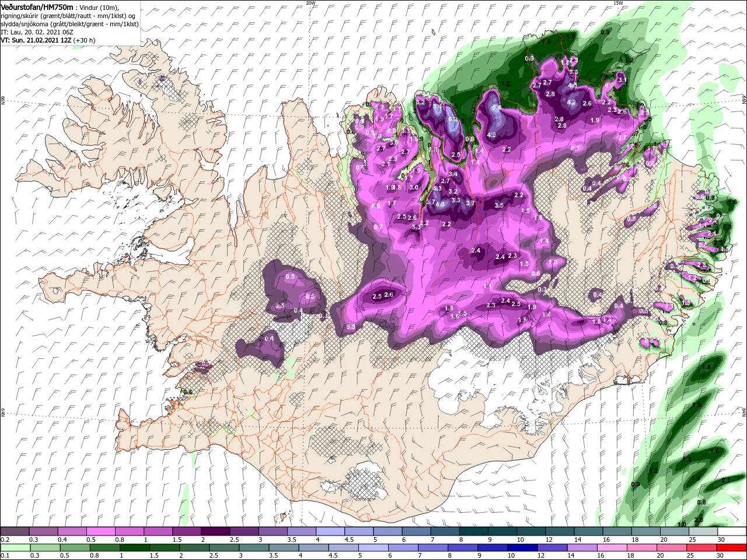Select the light periwinkle 4 swatch, snow scale
This screenshot has height=560, width=747.
[330, 531]
